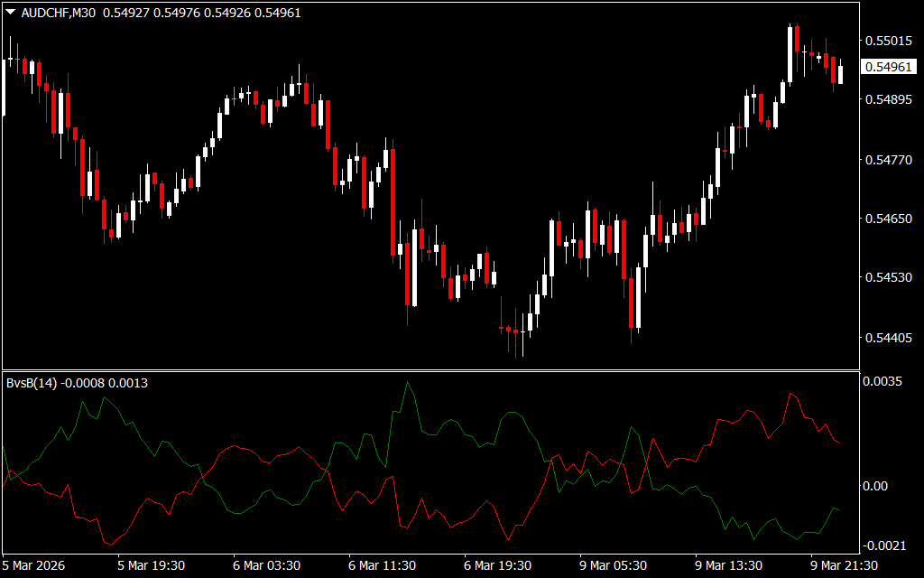Click the -0.0021 value on indicator scale
Viewport: 924px width, 578px height.
coord(884,545)
